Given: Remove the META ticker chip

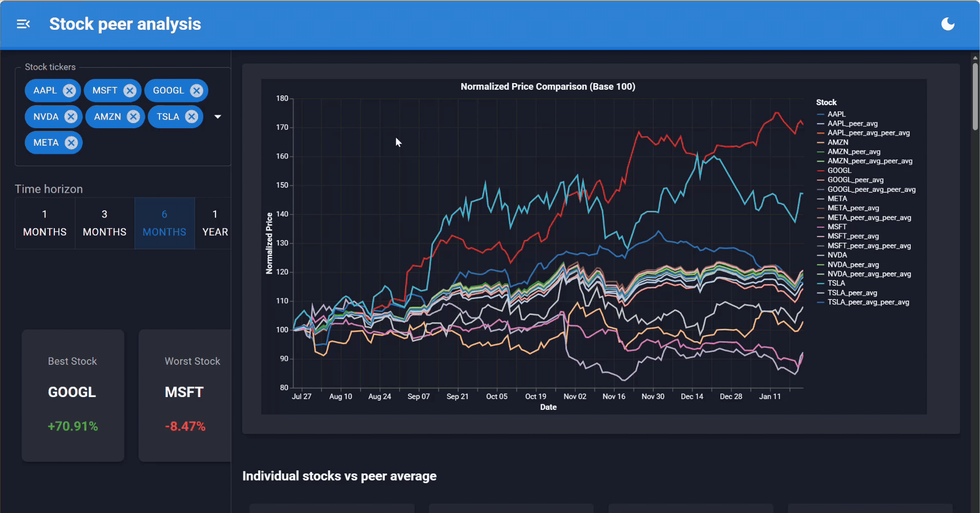Looking at the screenshot, I should (x=71, y=143).
